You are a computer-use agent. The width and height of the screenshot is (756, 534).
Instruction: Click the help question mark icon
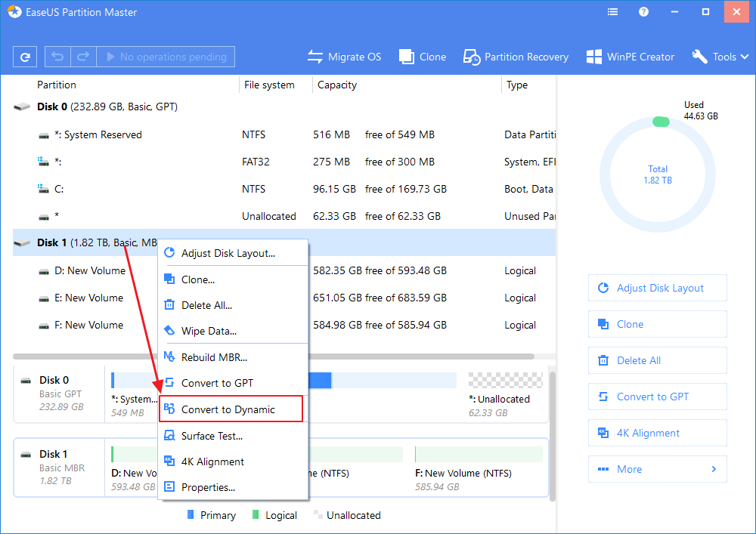(643, 12)
